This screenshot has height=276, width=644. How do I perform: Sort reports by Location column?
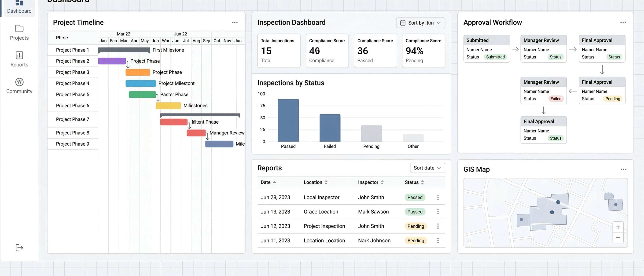click(x=315, y=182)
